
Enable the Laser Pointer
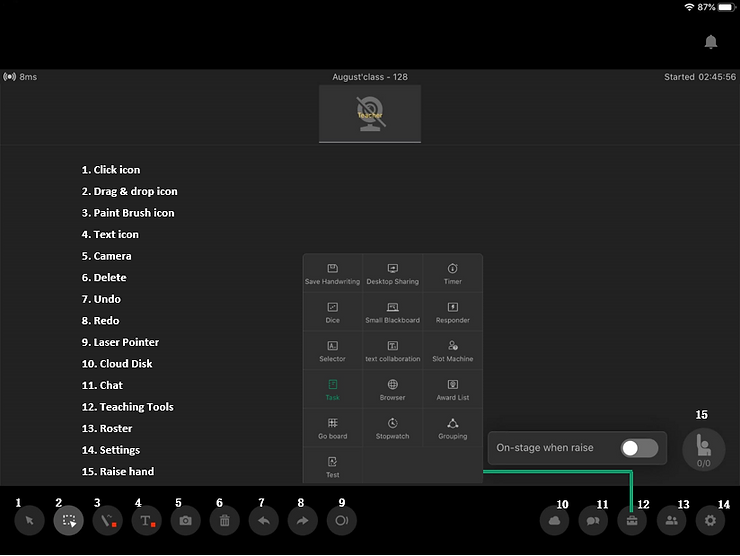[342, 521]
